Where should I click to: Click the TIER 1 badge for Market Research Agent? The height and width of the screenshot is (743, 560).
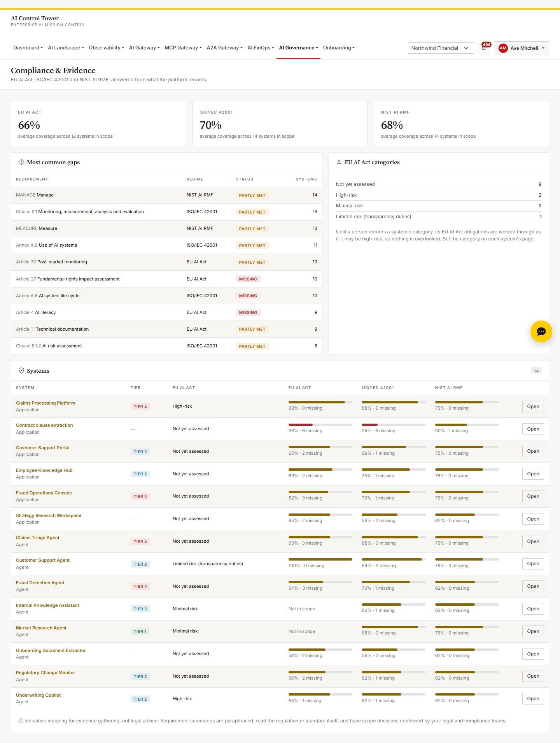click(140, 631)
